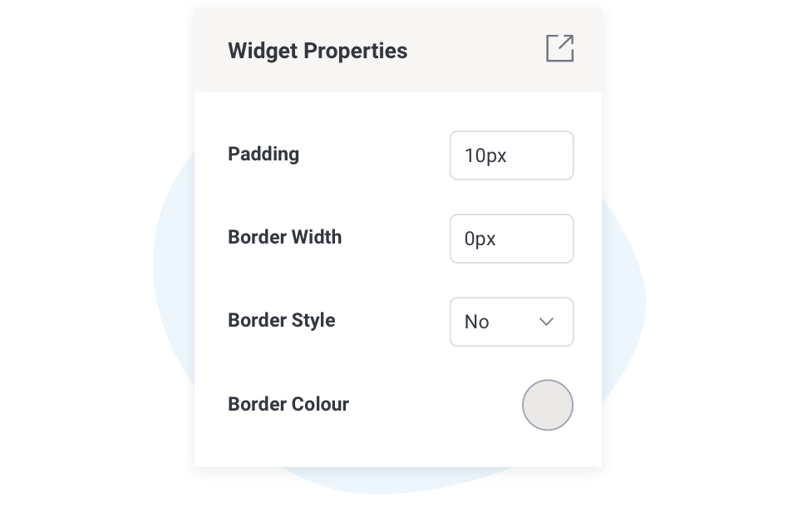Click the "No" value in Border Style
The height and width of the screenshot is (532, 798).
click(477, 322)
